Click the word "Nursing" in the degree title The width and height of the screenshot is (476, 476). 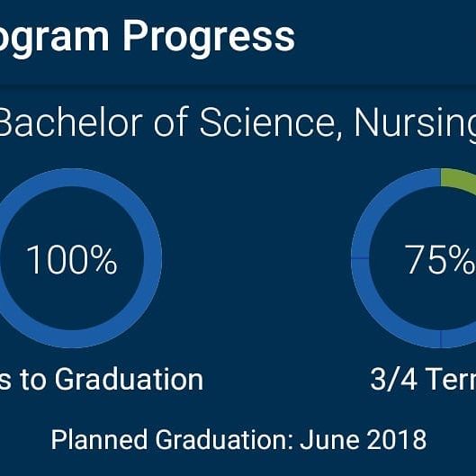(416, 124)
